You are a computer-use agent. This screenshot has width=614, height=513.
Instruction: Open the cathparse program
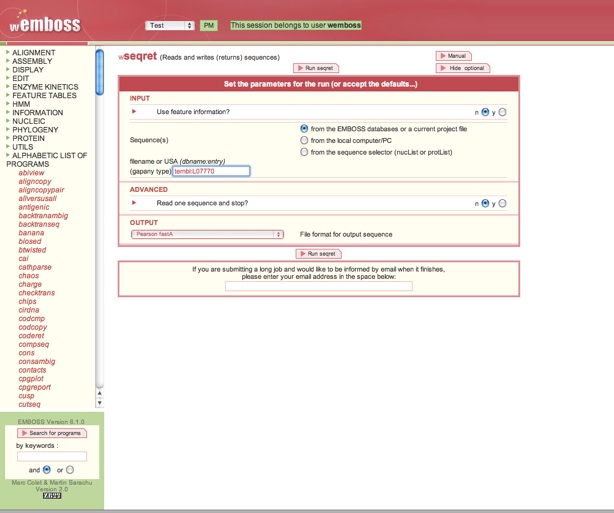point(35,267)
